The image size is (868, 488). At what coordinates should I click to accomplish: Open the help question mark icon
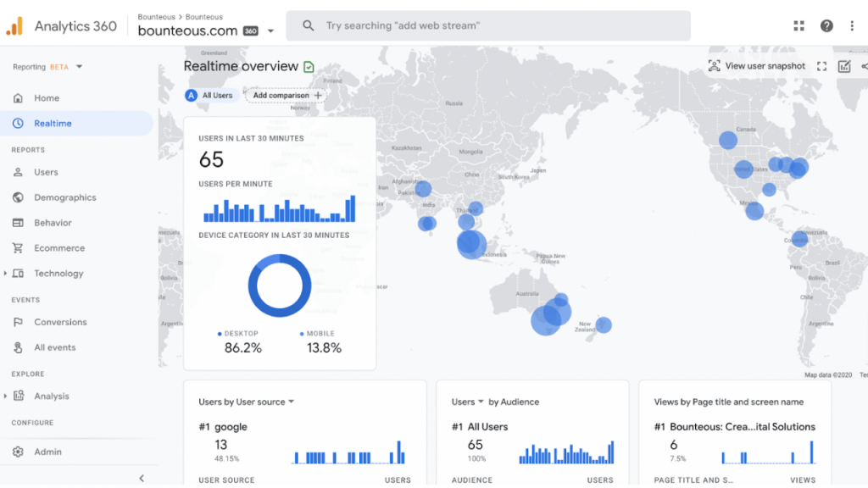tap(826, 26)
